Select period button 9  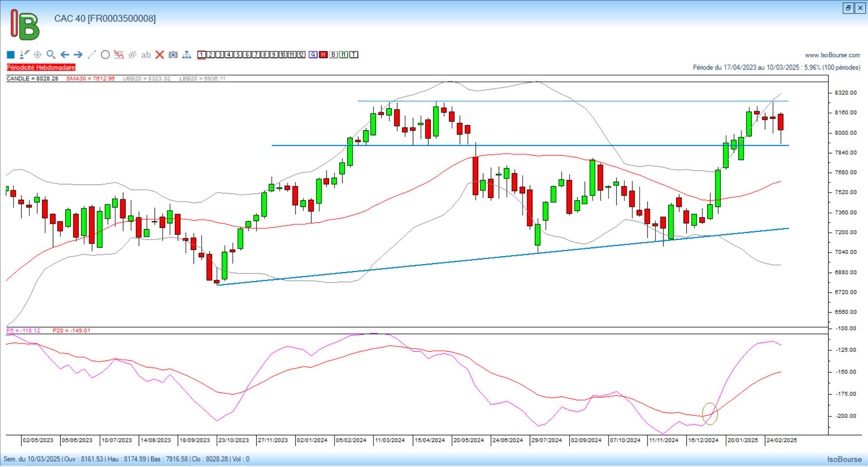(274, 55)
